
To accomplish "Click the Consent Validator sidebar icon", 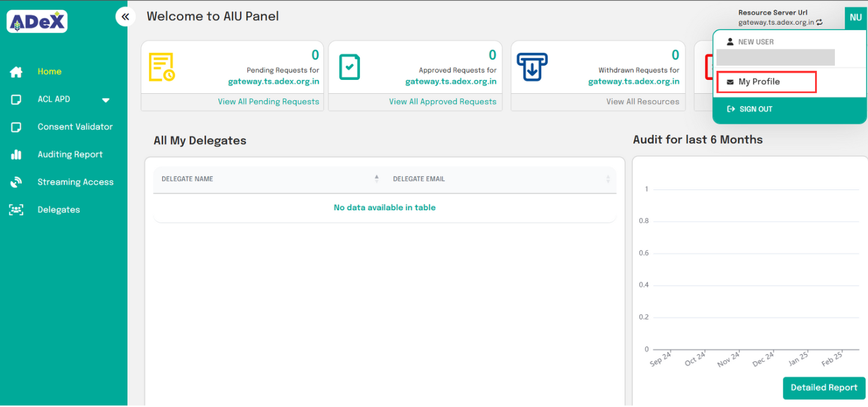I will (x=16, y=127).
